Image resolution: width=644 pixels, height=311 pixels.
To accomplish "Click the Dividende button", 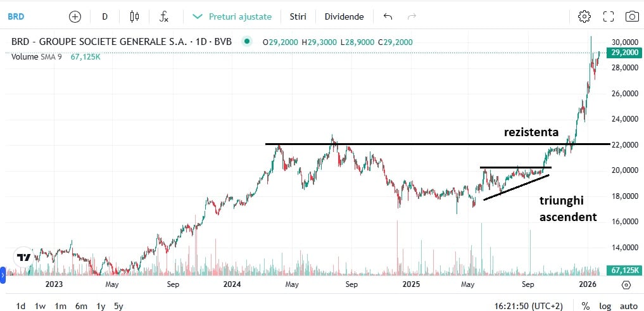I will pos(344,16).
